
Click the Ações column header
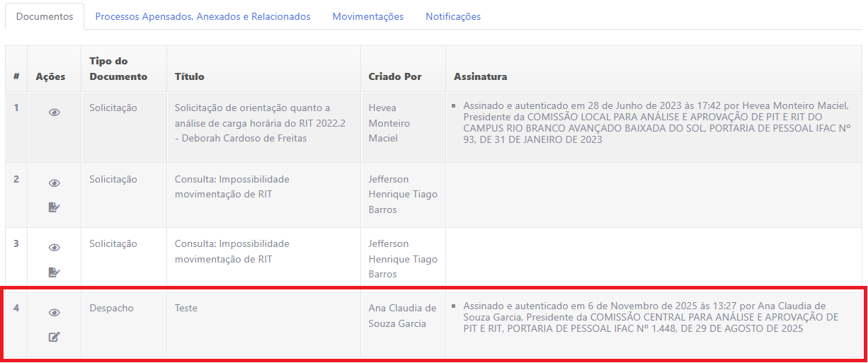50,76
